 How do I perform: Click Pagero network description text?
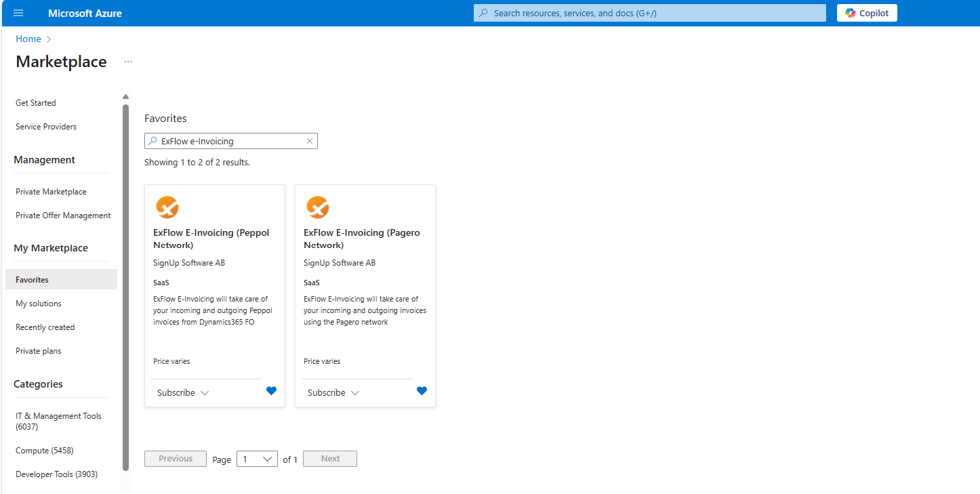[x=365, y=310]
